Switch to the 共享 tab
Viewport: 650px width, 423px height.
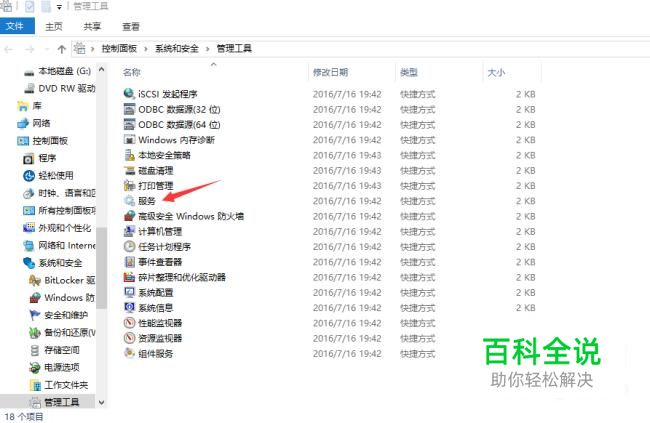click(x=92, y=27)
